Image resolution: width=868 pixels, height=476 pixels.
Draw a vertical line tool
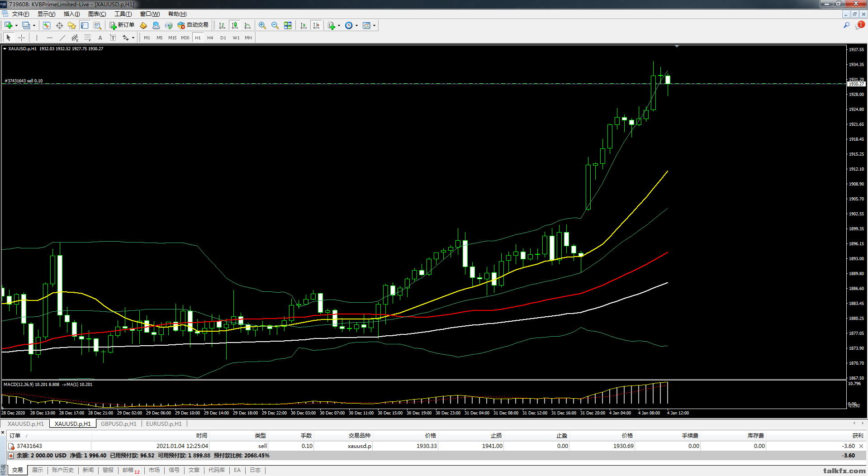(x=37, y=38)
